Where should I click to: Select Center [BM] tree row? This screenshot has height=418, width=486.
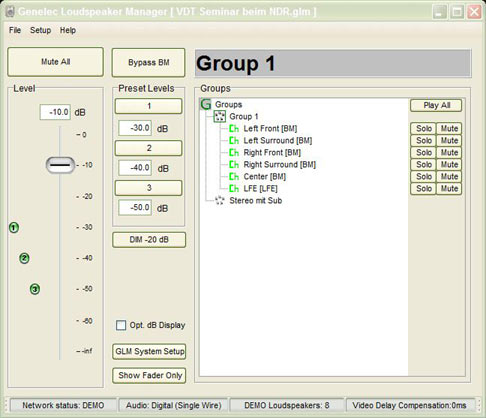[265, 176]
